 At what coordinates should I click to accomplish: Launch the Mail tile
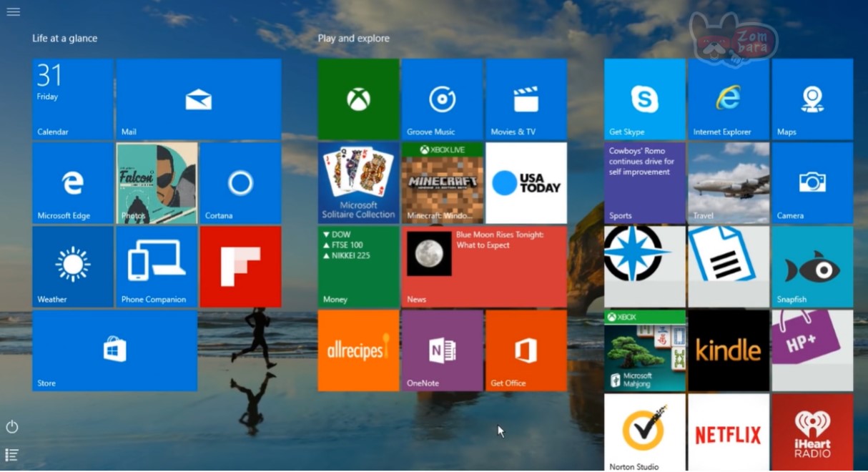(199, 99)
